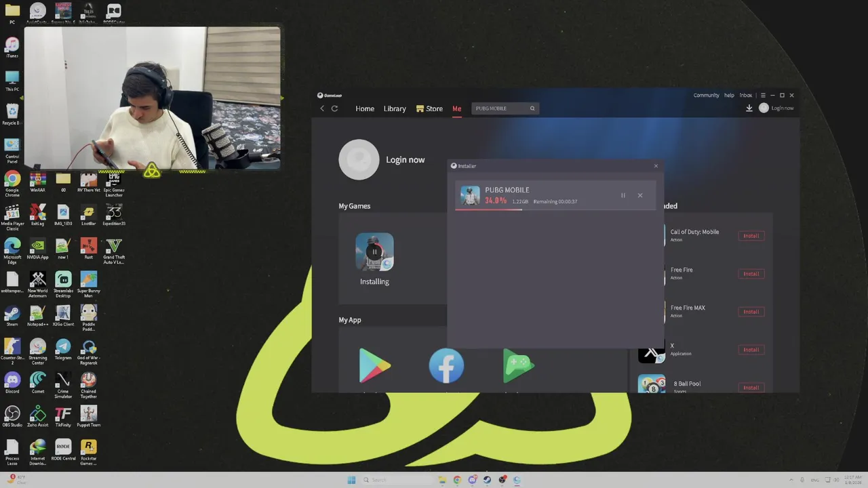The width and height of the screenshot is (868, 488).
Task: Click the PUBG MOBILE thumbnail in Installer
Action: tap(470, 195)
